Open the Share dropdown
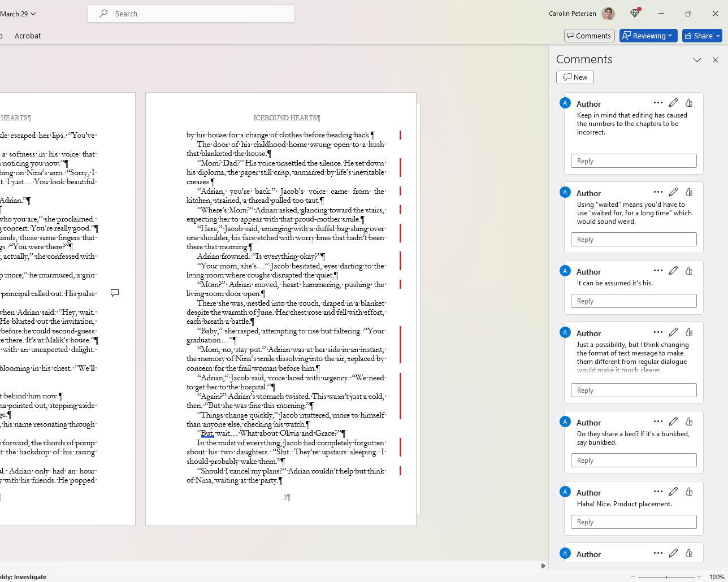This screenshot has width=728, height=582. (703, 36)
